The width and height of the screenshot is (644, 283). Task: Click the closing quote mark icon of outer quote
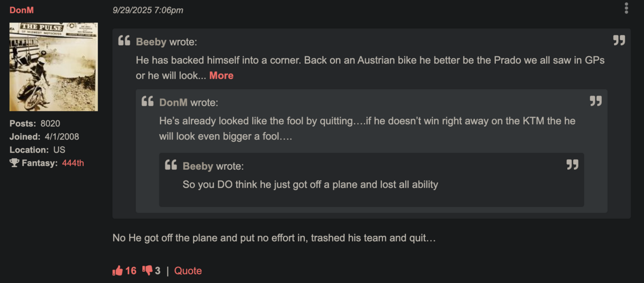pos(619,41)
